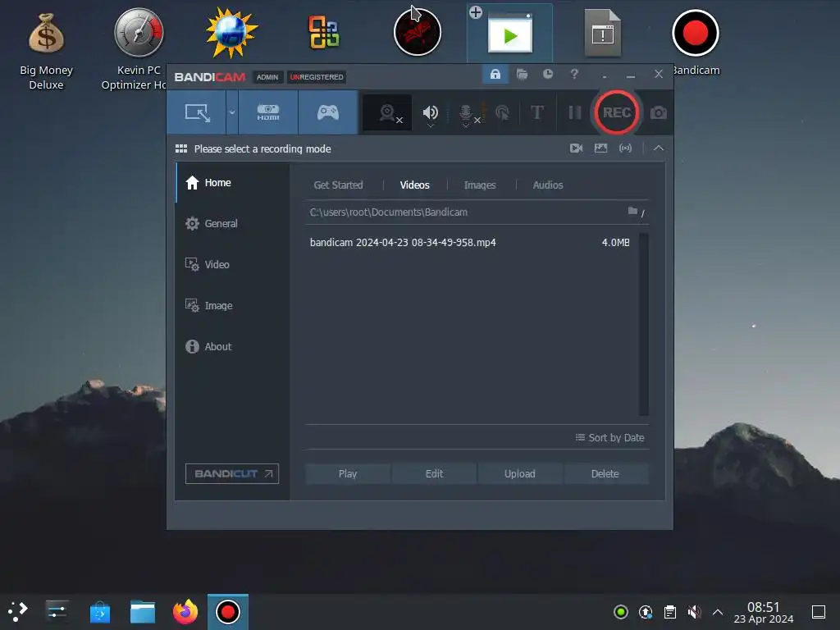The image size is (840, 630).
Task: Expand hidden system tray icons arrow
Action: [x=718, y=612]
